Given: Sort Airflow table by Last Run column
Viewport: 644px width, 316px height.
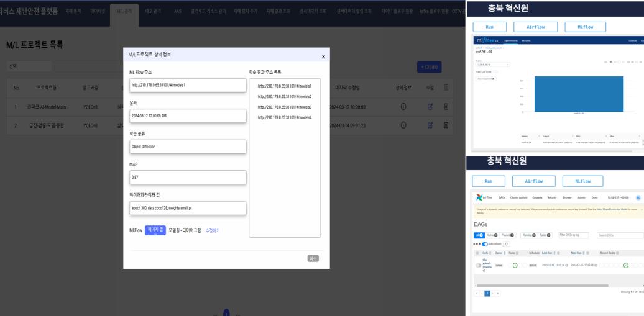Looking at the screenshot, I should click(548, 253).
